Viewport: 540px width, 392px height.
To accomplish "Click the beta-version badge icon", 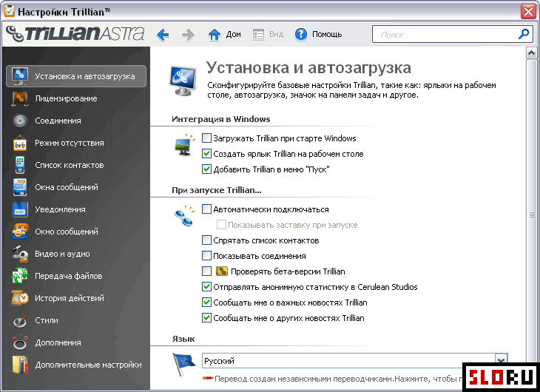I will 222,271.
